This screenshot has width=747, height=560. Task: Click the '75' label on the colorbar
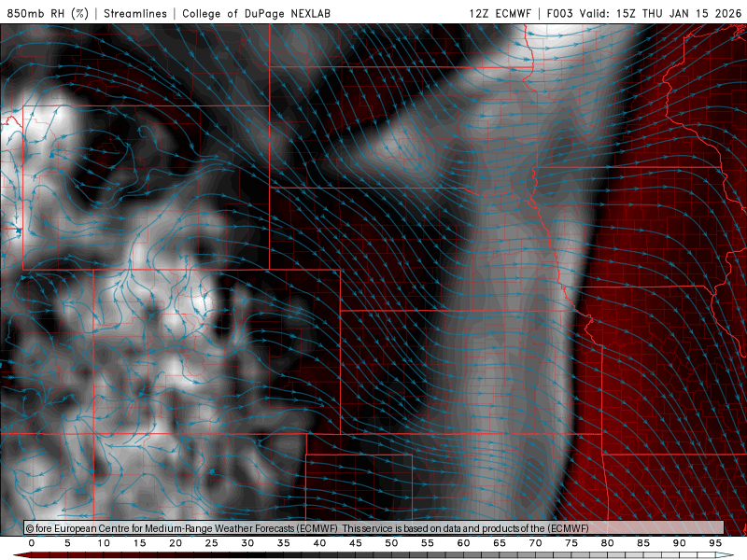coord(571,543)
